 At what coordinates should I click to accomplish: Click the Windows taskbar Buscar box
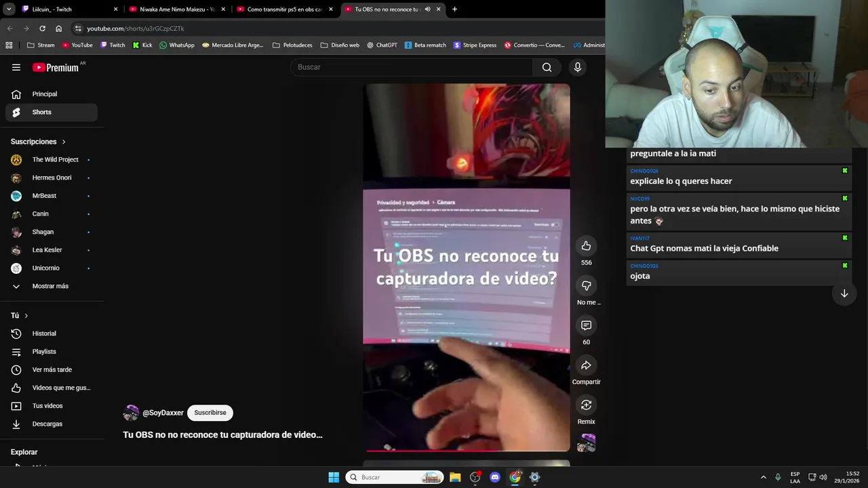click(395, 477)
